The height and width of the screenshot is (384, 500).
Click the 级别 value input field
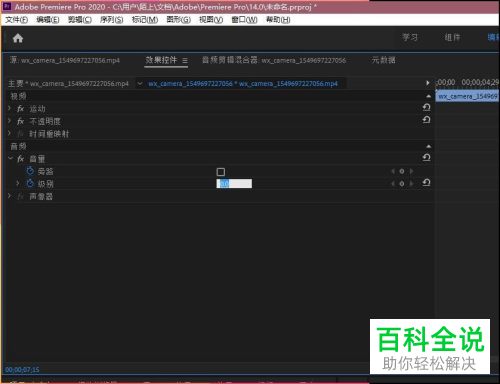(234, 183)
